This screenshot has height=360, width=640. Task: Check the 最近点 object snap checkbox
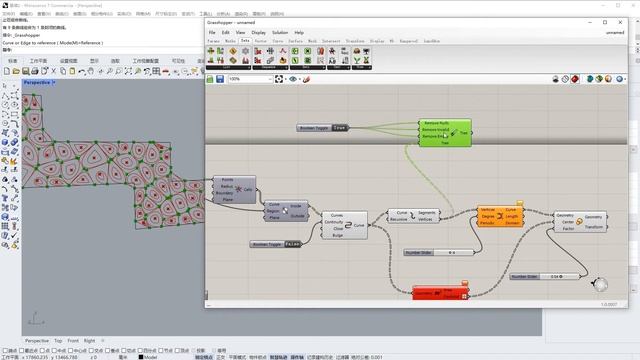(x=22, y=351)
